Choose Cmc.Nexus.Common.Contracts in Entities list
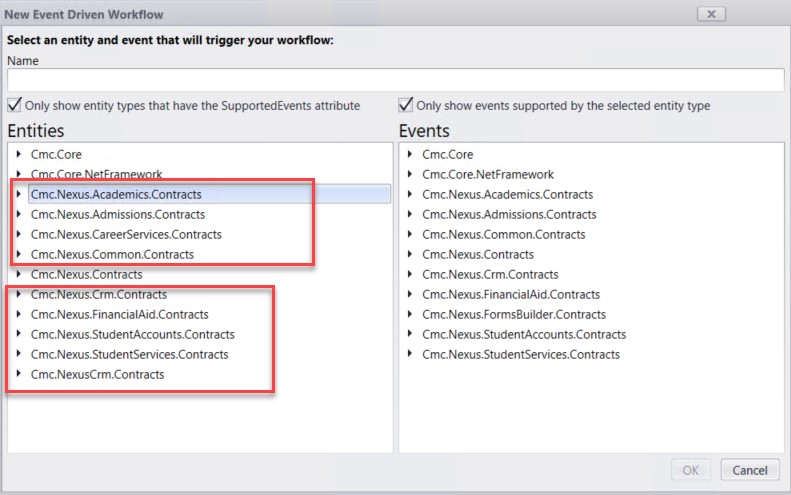Screen dimensions: 791x495 (x=112, y=255)
